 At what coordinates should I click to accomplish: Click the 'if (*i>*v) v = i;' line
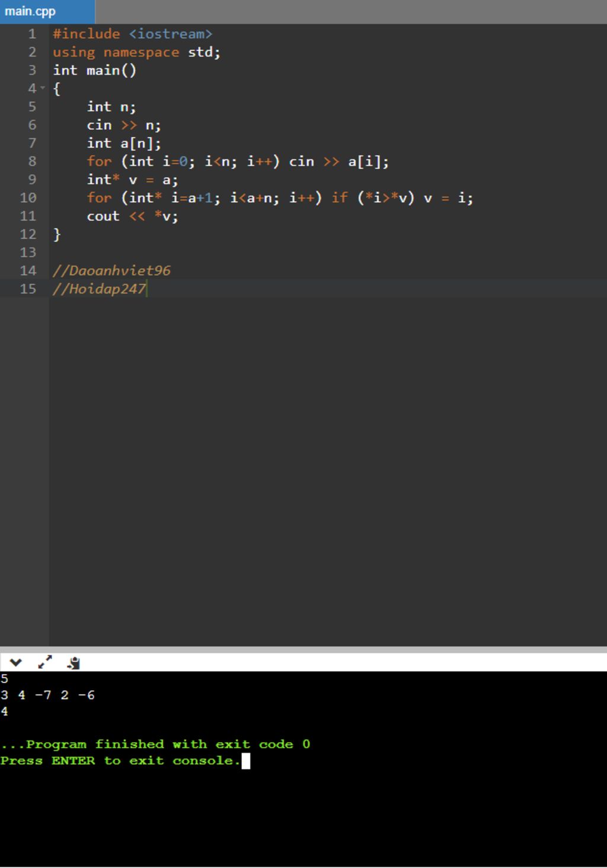coord(280,198)
